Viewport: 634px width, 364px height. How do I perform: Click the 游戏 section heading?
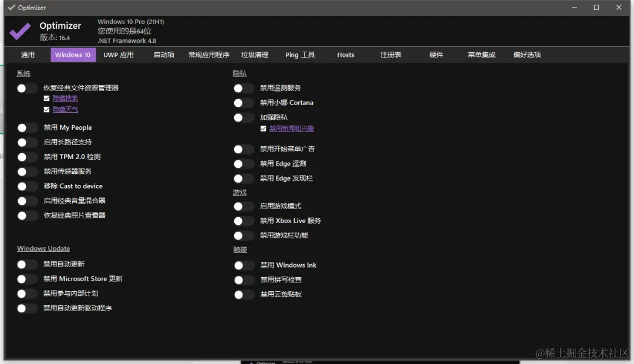pyautogui.click(x=240, y=193)
